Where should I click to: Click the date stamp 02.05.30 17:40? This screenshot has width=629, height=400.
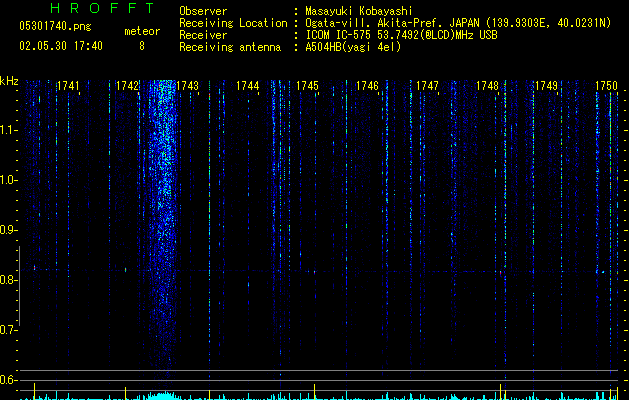click(x=61, y=46)
